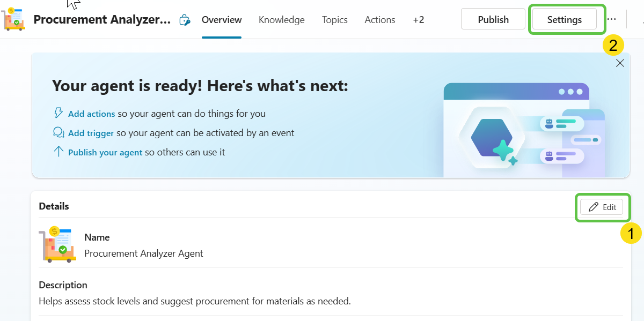The height and width of the screenshot is (321, 644).
Task: Click the lightning bolt icon beside Add actions
Action: [58, 113]
